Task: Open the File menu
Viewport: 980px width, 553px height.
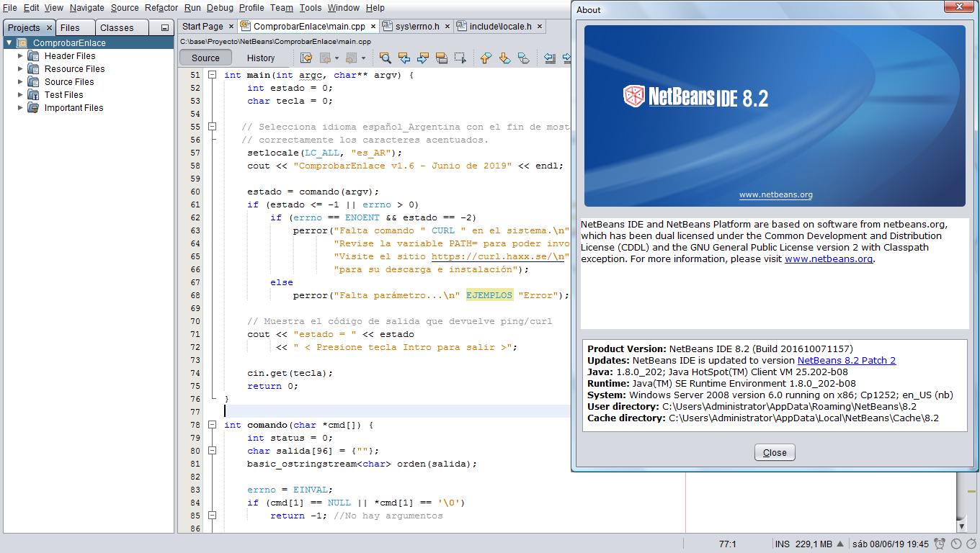Action: point(10,8)
